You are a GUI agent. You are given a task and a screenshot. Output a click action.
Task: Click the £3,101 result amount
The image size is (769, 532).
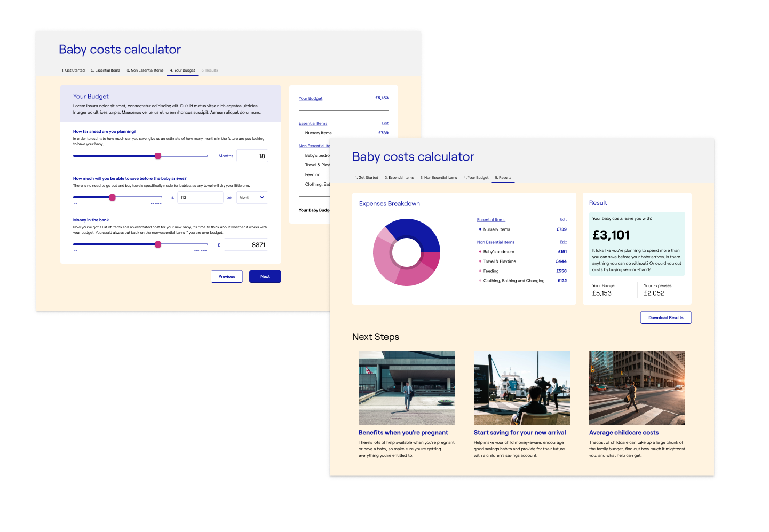(x=611, y=235)
